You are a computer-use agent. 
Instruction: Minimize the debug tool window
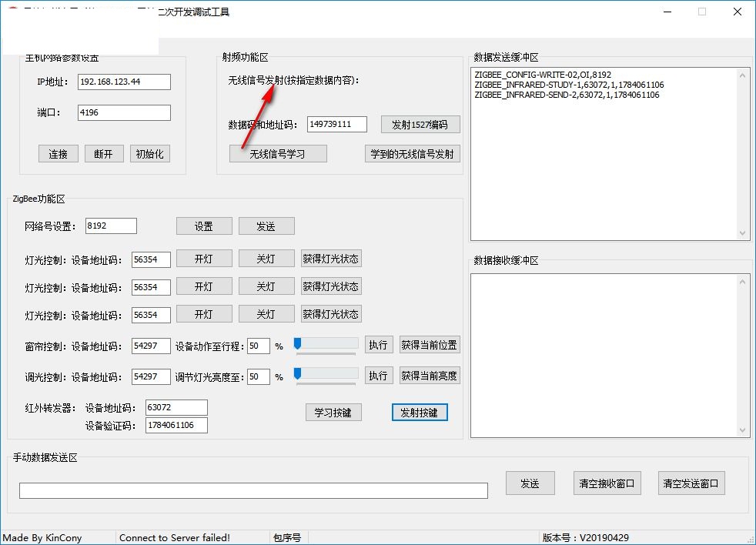click(x=667, y=12)
